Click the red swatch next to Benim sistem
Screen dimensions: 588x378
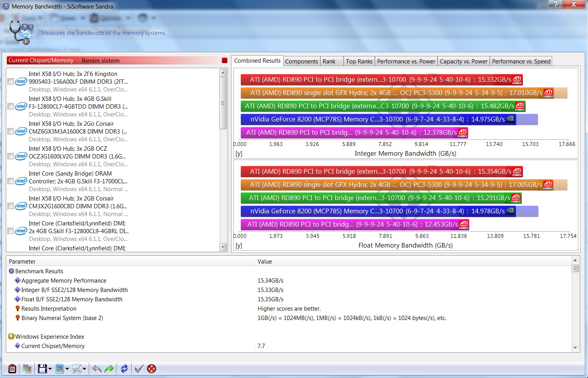[224, 60]
